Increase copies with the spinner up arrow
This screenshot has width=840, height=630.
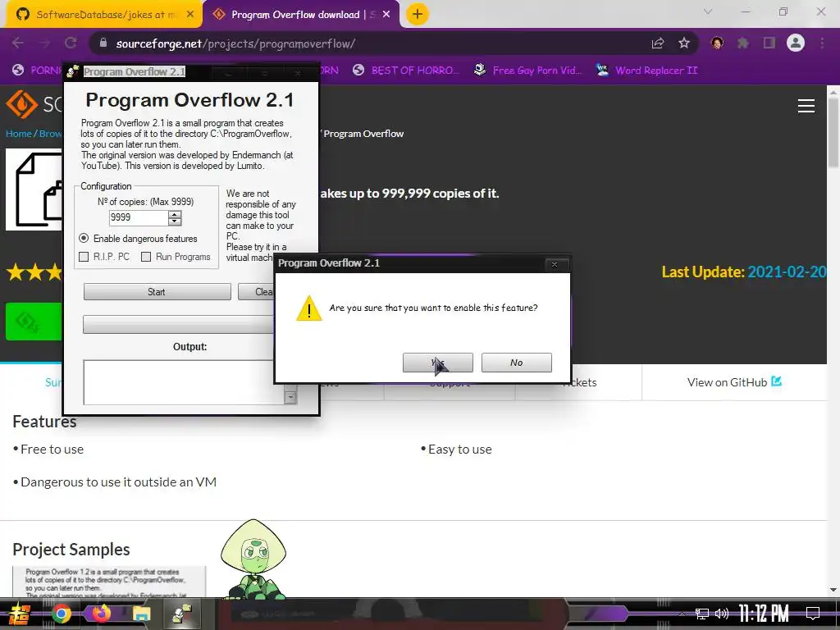click(175, 214)
